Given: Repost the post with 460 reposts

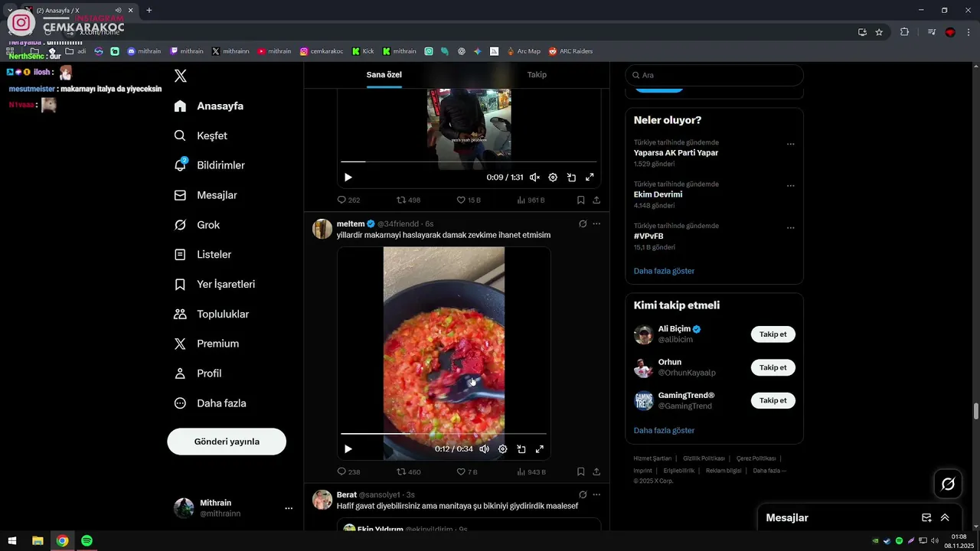Looking at the screenshot, I should coord(408,472).
